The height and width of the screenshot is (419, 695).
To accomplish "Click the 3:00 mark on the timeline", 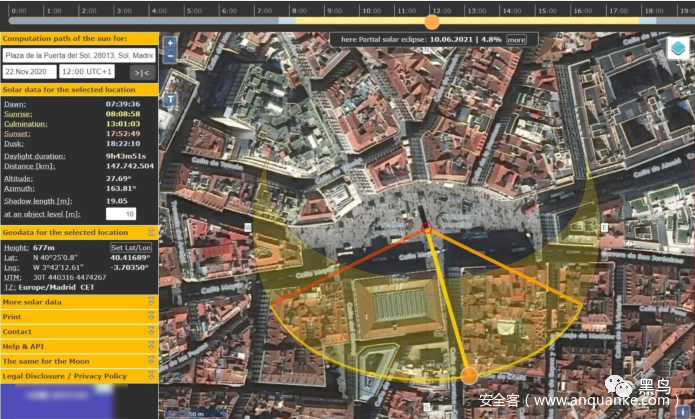I will (x=124, y=11).
